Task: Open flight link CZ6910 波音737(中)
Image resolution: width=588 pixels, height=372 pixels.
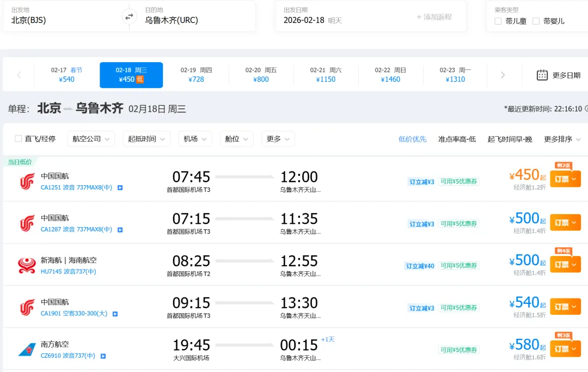Action: pyautogui.click(x=68, y=356)
